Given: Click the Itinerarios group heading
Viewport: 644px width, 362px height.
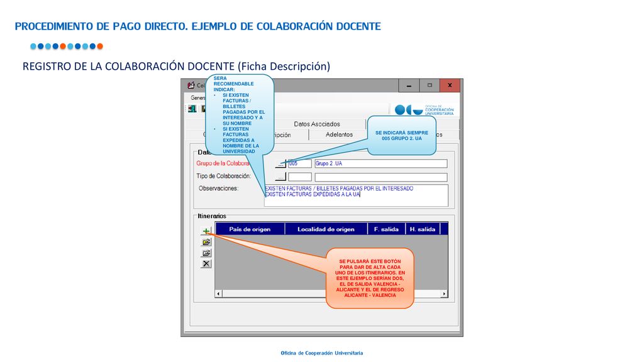Looking at the screenshot, I should click(212, 216).
